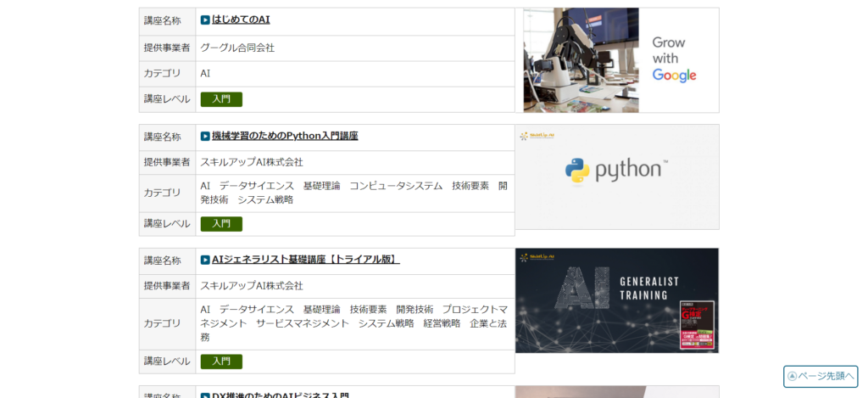Click 講座レベル label in AIジェネラリスト table
This screenshot has height=398, width=868.
tap(167, 362)
